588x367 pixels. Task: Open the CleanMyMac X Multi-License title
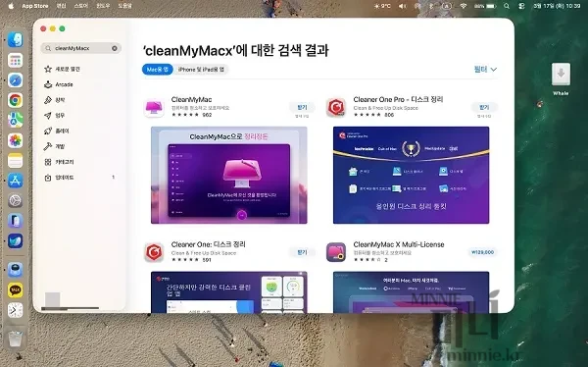point(399,244)
